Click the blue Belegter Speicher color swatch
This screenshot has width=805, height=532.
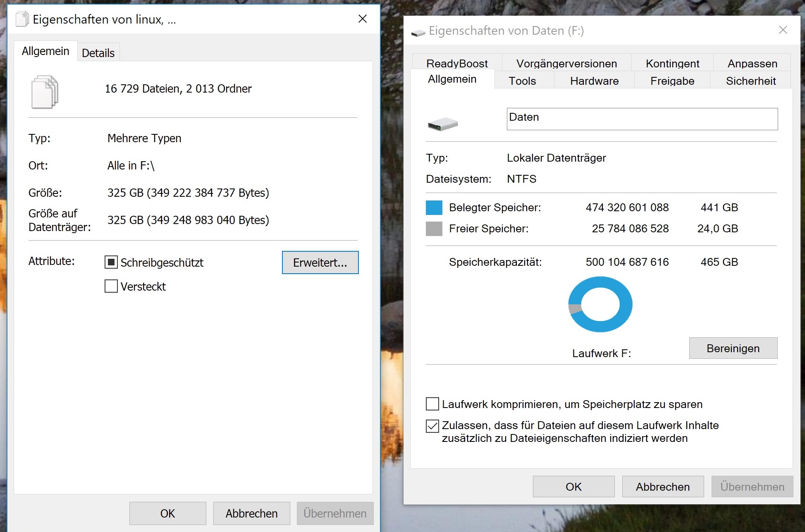(434, 208)
